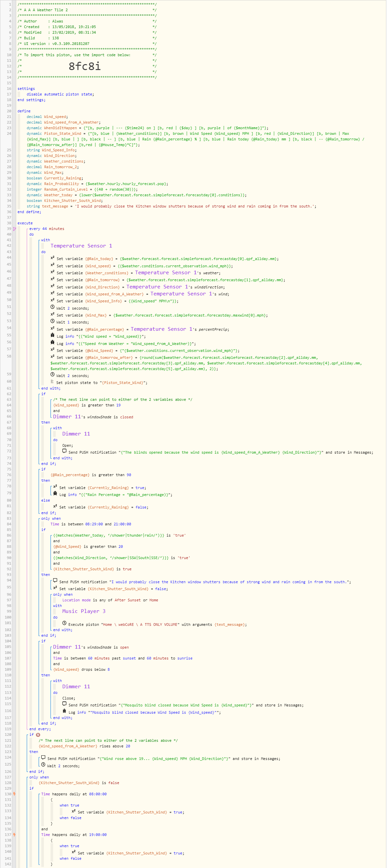Click the bug icon for Mosquito blind log

[64, 712]
